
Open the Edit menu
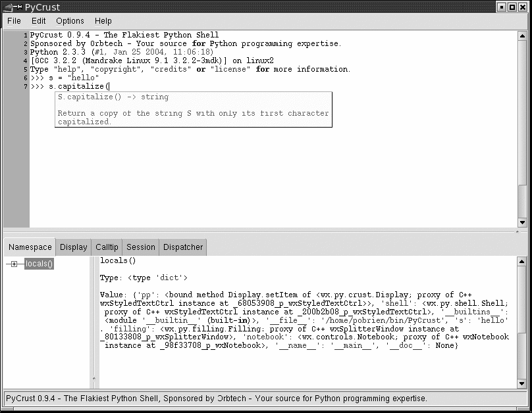point(38,21)
